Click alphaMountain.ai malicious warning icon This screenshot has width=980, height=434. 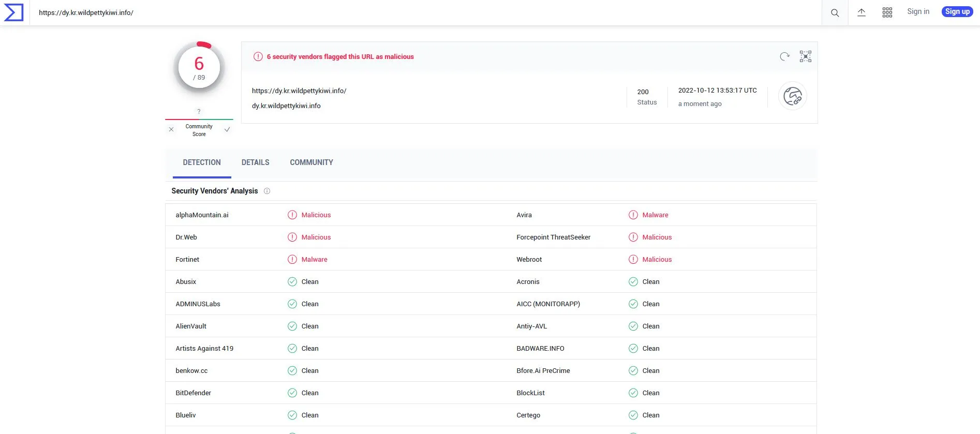[292, 215]
